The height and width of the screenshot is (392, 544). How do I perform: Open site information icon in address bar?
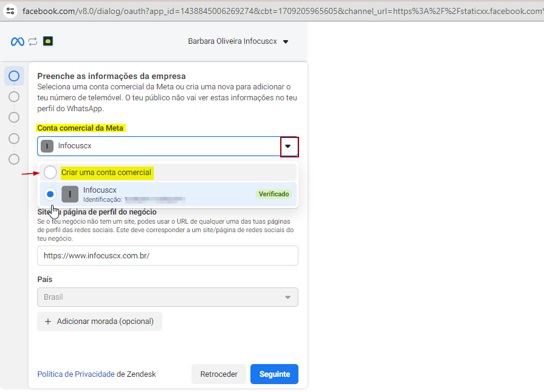pyautogui.click(x=10, y=10)
